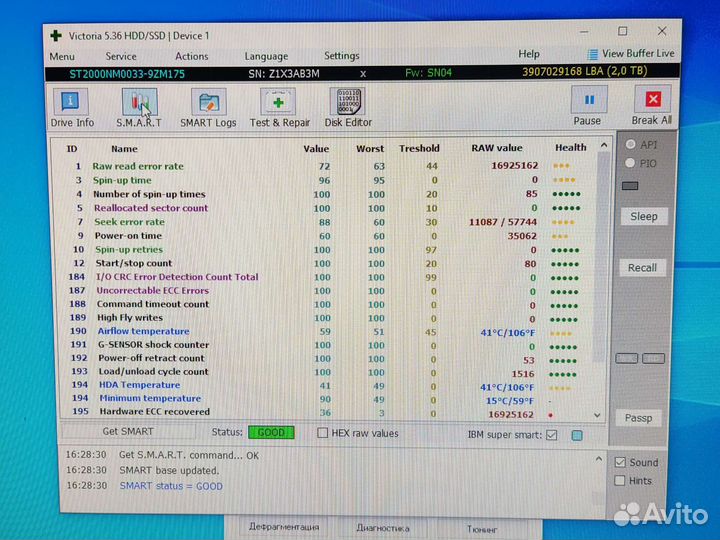Enable the Hints checkbox
This screenshot has height=540, width=720.
click(x=622, y=480)
